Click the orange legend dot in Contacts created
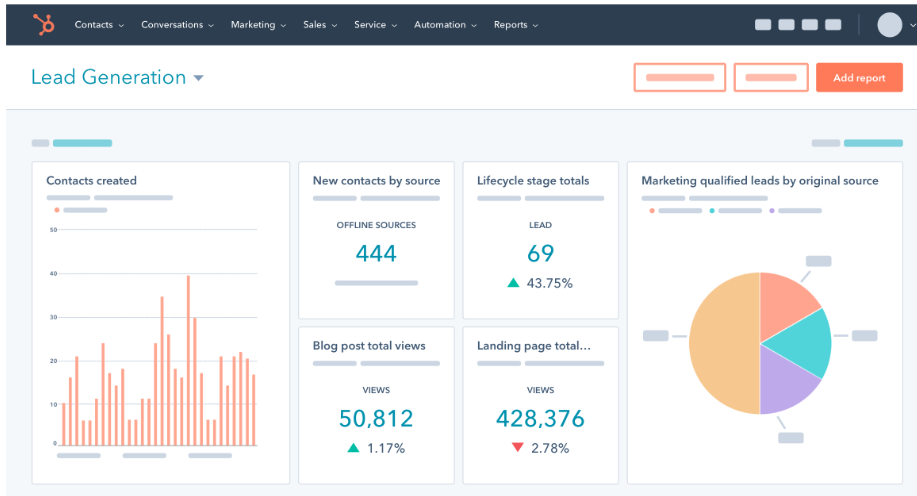Screen dimensions: 917x496 click(56, 210)
